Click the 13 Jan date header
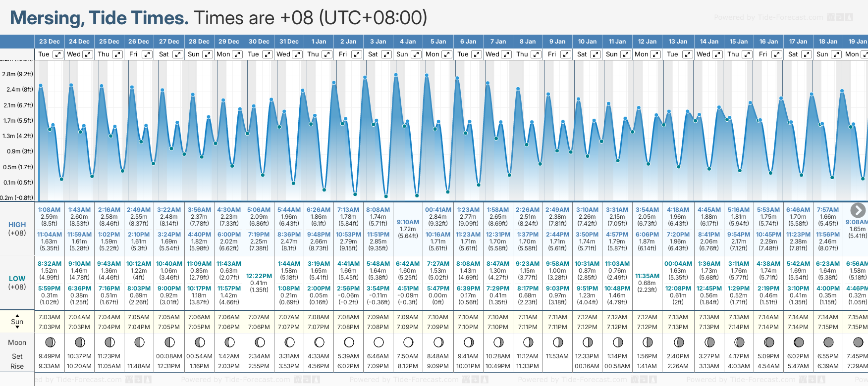868x386 pixels. (x=678, y=42)
